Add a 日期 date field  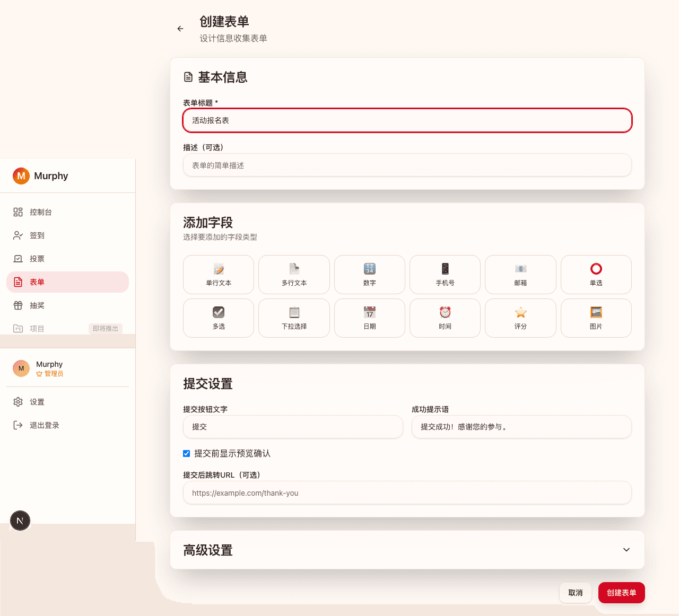pos(369,318)
